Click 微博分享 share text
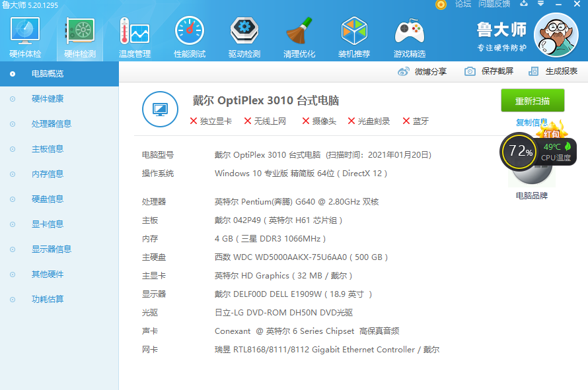588x390 pixels. click(431, 71)
